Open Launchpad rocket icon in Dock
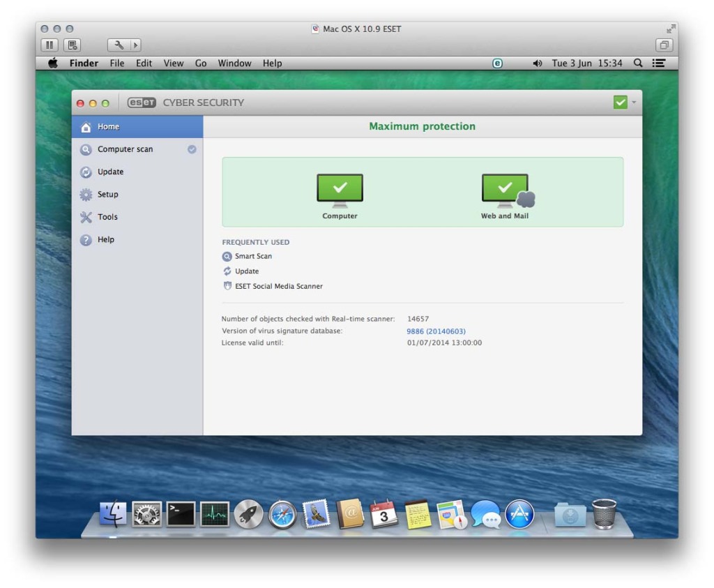Screen dimensions: 714x588 tap(249, 514)
